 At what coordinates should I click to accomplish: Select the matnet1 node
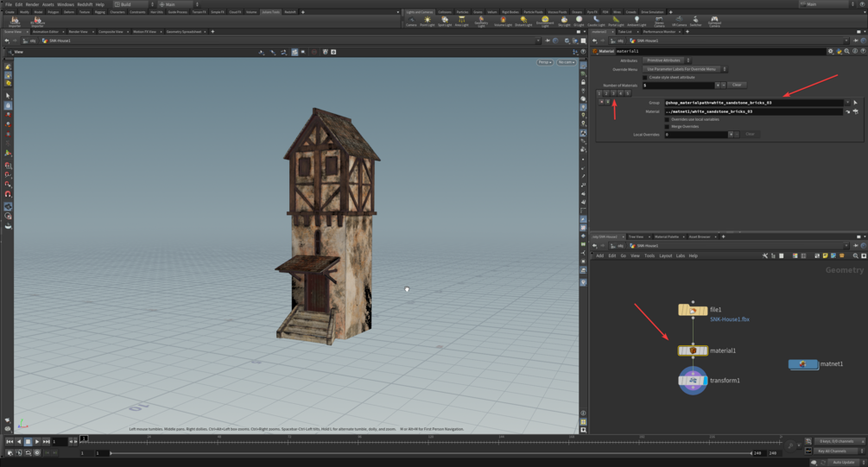(803, 364)
